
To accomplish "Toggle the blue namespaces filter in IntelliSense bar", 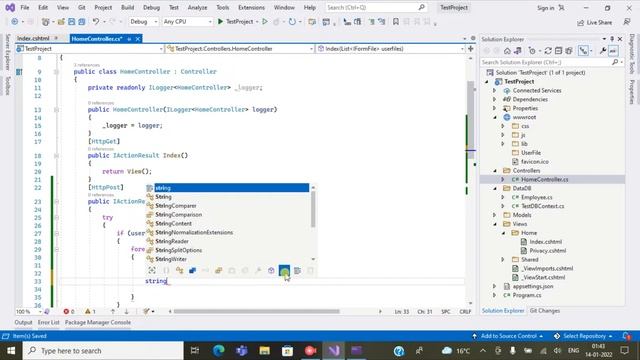I will point(193,270).
